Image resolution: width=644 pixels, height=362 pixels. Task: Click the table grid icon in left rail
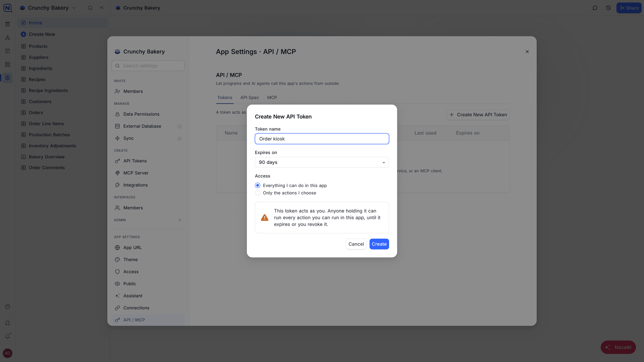pyautogui.click(x=7, y=24)
